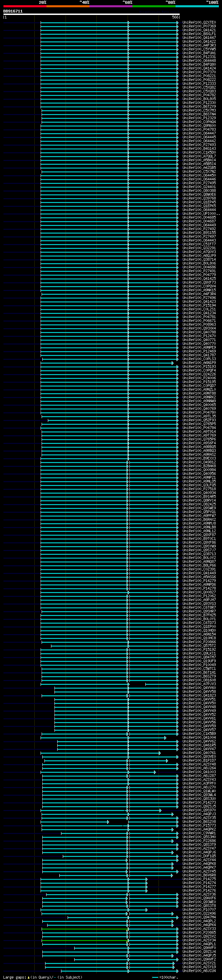Select hit label UniRef100_P04782

click(199, 95)
